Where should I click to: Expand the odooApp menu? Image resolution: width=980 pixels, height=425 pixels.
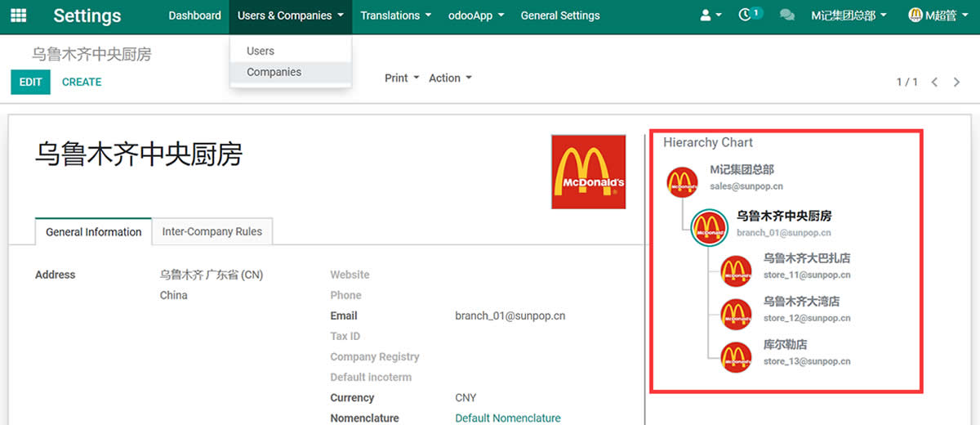tap(476, 16)
